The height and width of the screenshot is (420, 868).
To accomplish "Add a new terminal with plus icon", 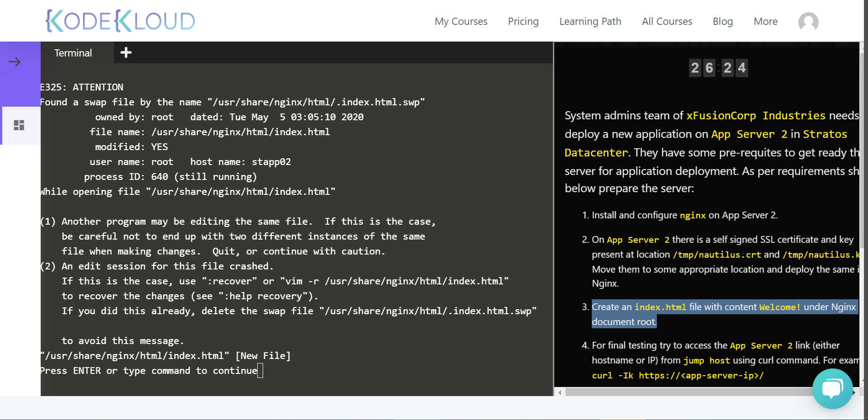I will [126, 53].
